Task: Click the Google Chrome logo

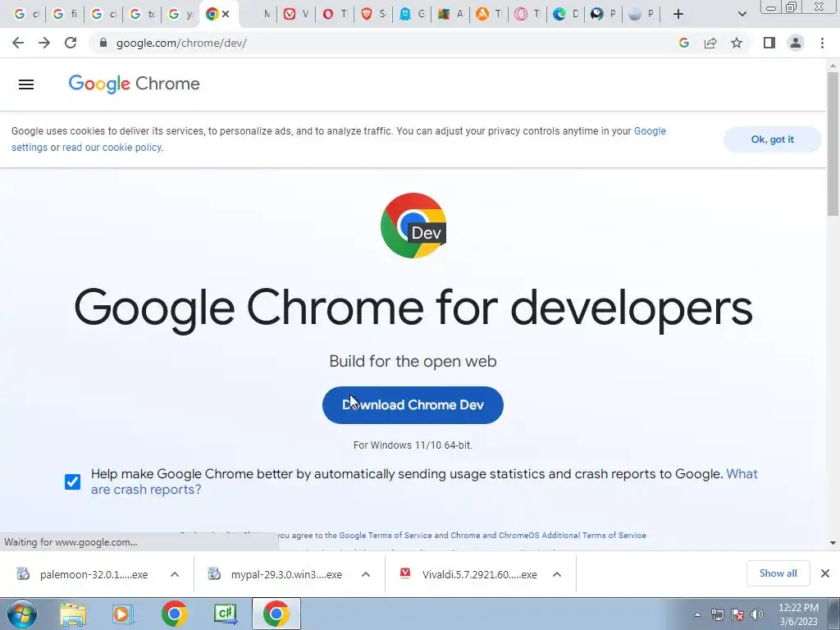Action: [x=134, y=84]
